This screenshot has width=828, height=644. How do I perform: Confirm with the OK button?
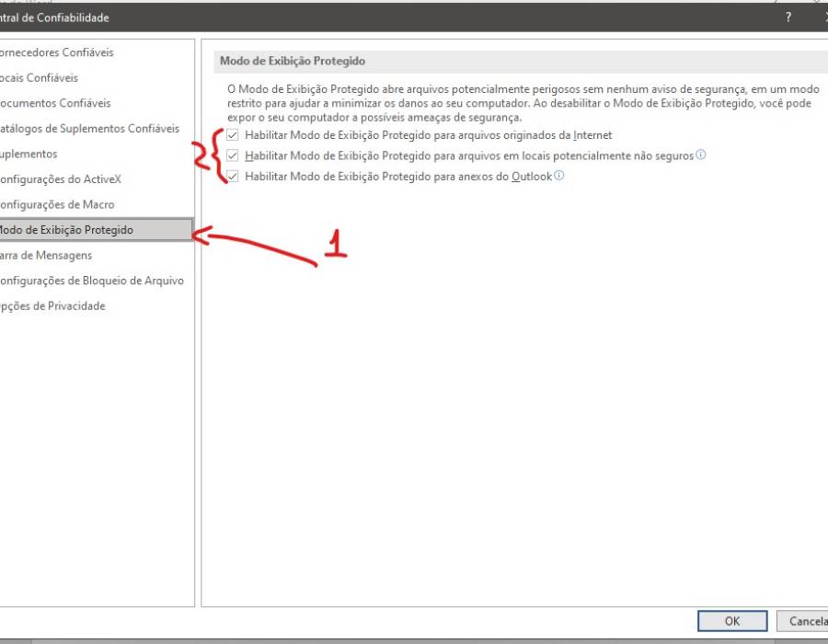[732, 621]
